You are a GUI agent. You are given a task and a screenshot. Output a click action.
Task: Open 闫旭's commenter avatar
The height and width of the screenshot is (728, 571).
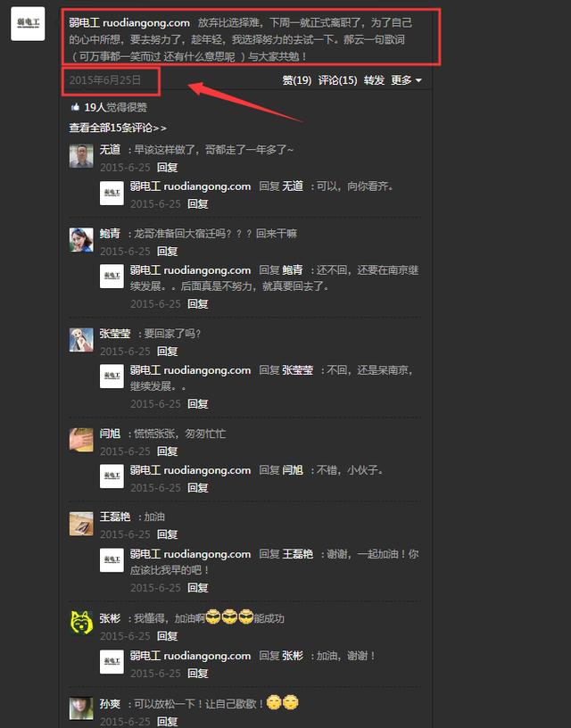[x=81, y=440]
